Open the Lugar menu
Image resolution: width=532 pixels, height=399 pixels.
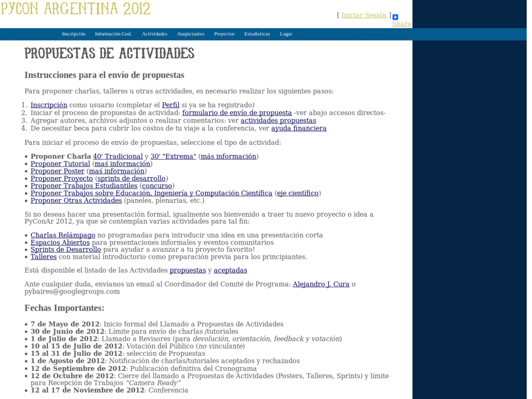click(286, 34)
